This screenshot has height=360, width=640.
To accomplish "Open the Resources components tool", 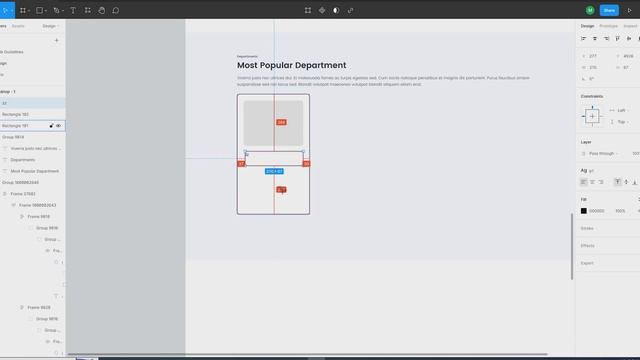I will [x=87, y=10].
